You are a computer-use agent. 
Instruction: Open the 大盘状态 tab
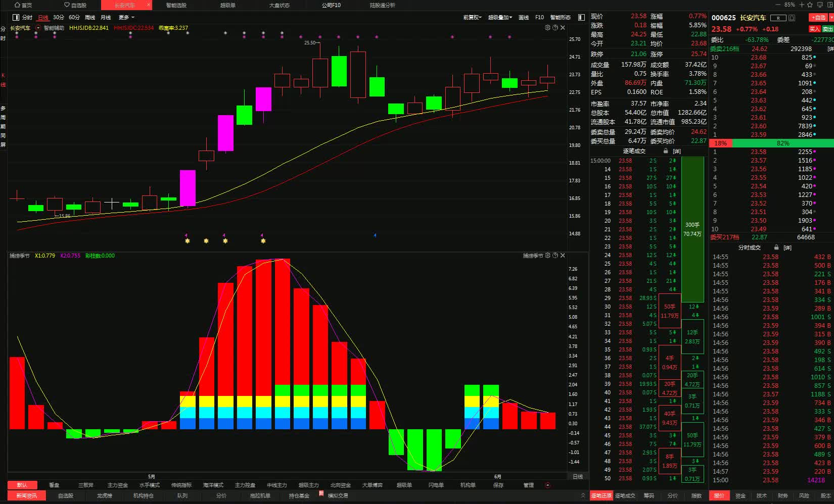point(280,5)
